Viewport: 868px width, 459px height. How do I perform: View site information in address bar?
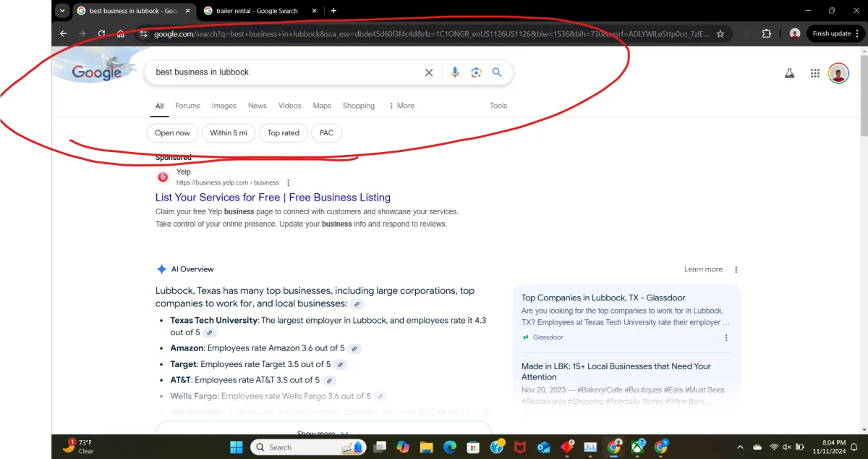(x=143, y=33)
